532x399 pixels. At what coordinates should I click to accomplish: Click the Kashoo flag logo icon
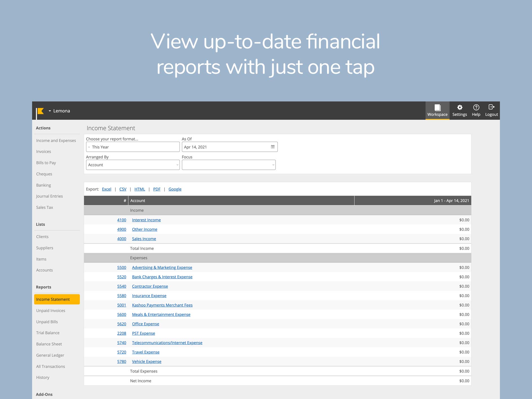[x=40, y=111]
